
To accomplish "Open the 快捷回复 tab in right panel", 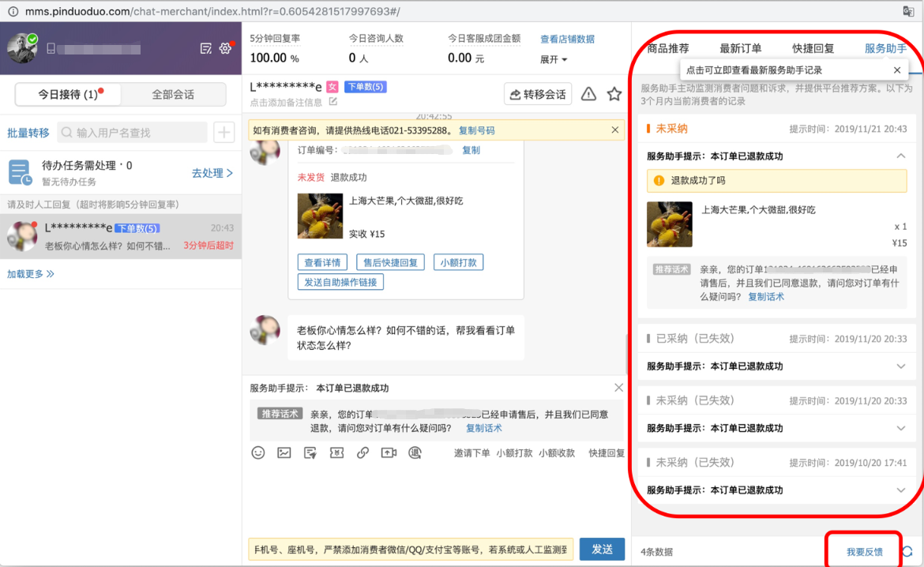I will pos(813,48).
